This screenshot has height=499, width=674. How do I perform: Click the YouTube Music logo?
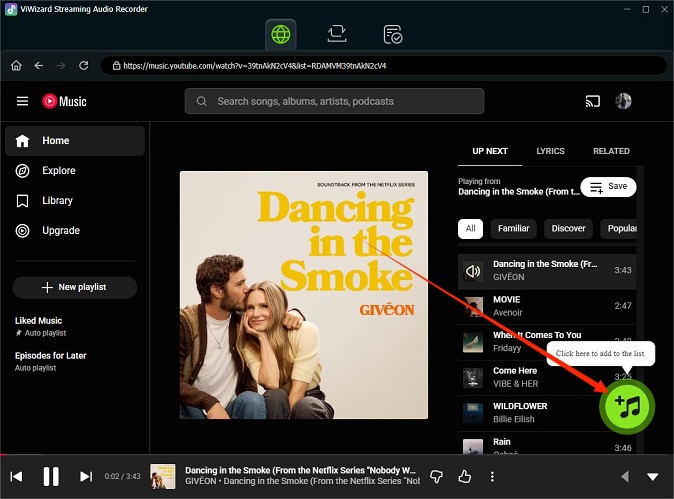point(64,101)
